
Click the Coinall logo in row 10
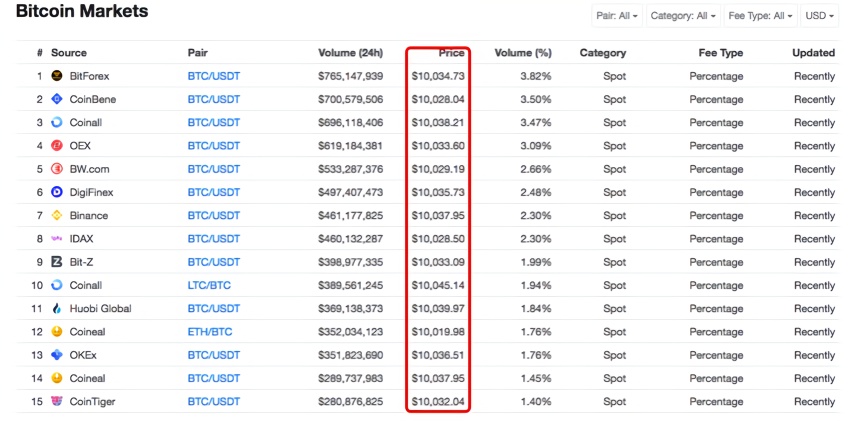click(x=57, y=286)
